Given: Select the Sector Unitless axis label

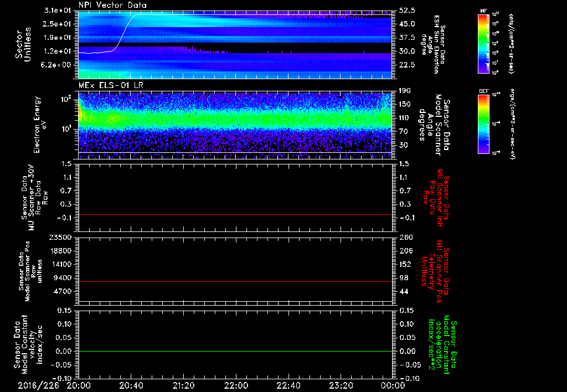Looking at the screenshot, I should tap(22, 45).
